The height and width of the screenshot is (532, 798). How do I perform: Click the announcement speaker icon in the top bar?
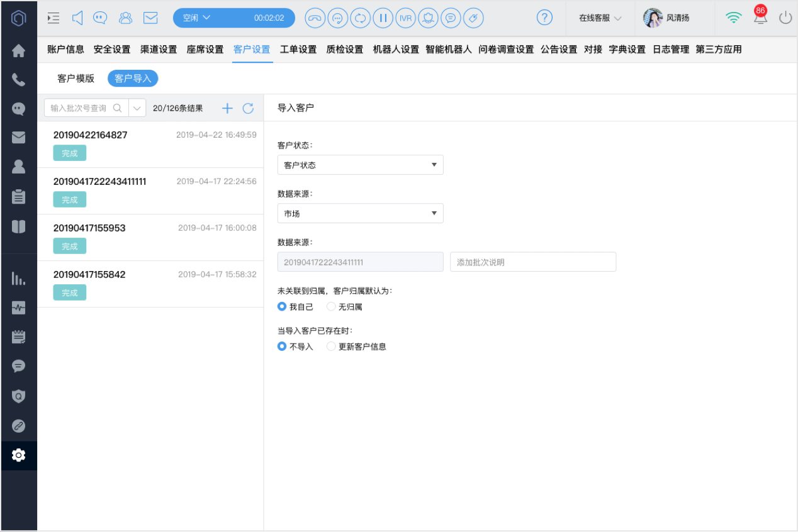point(77,18)
